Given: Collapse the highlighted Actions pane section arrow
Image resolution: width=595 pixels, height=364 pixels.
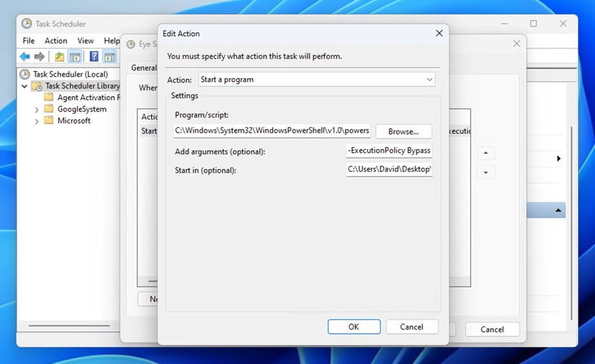Looking at the screenshot, I should pos(558,210).
